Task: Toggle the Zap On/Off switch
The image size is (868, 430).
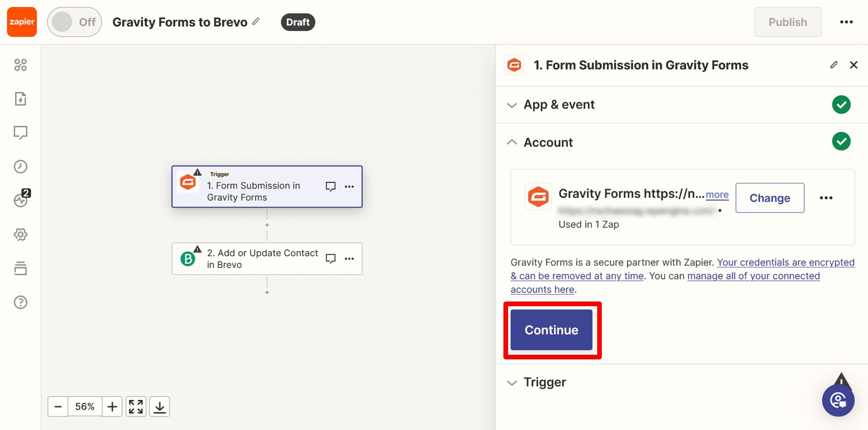Action: pyautogui.click(x=75, y=22)
